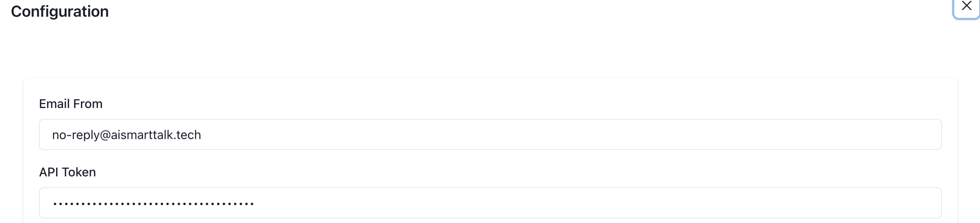Focus the API Token input field
This screenshot has height=223, width=980.
click(490, 203)
